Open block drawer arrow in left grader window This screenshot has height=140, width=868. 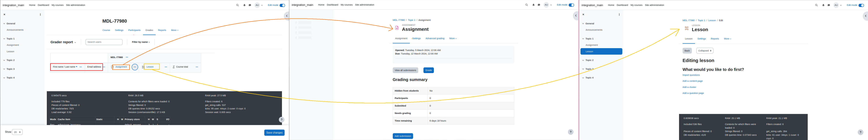click(286, 16)
